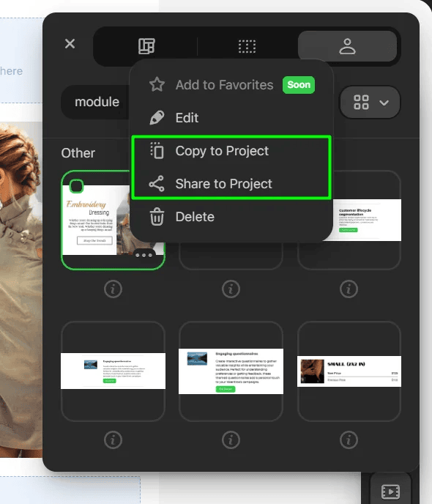Click the pencil edit icon

coord(157,118)
